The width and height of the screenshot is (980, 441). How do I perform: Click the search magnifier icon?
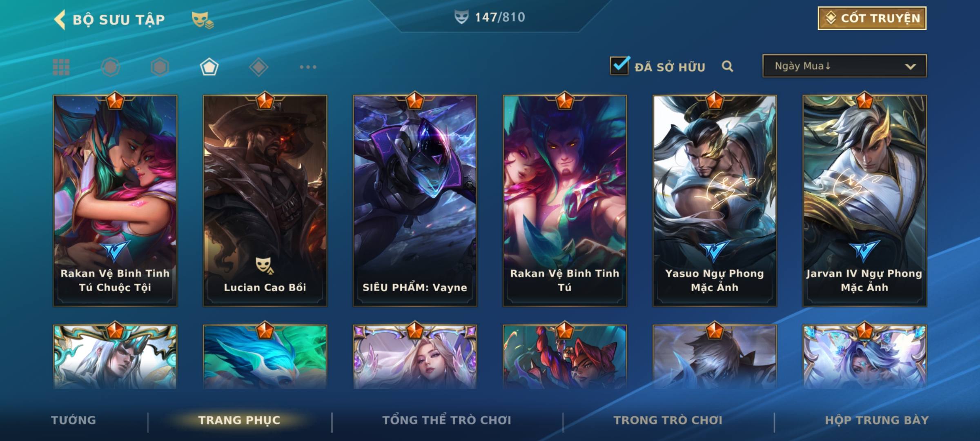[x=727, y=66]
